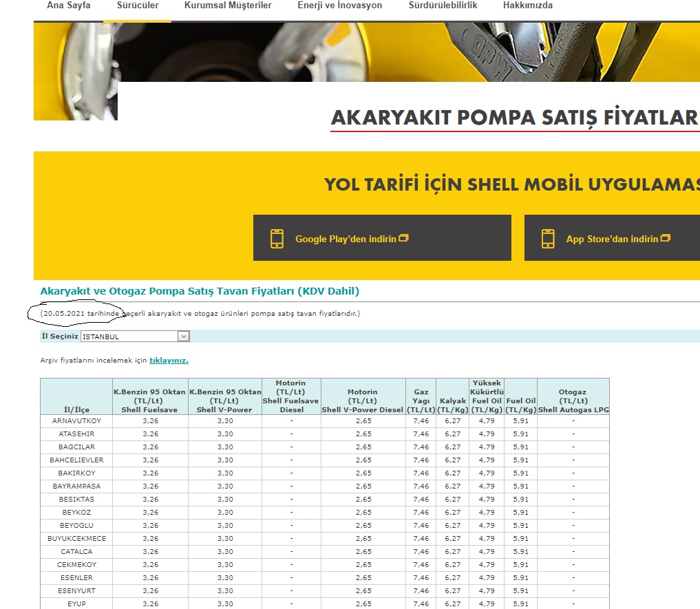
Task: Click 6,27 Kalyak price in BESIKTAS row
Action: (x=453, y=499)
